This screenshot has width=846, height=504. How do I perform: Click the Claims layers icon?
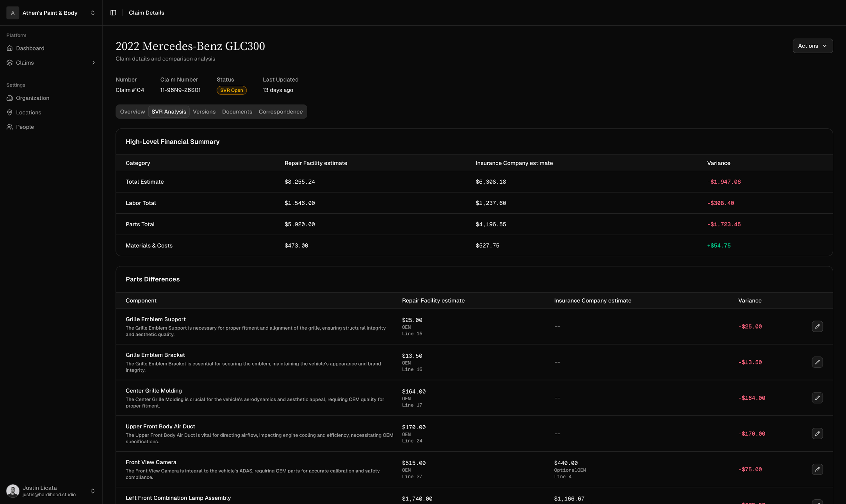coord(10,62)
